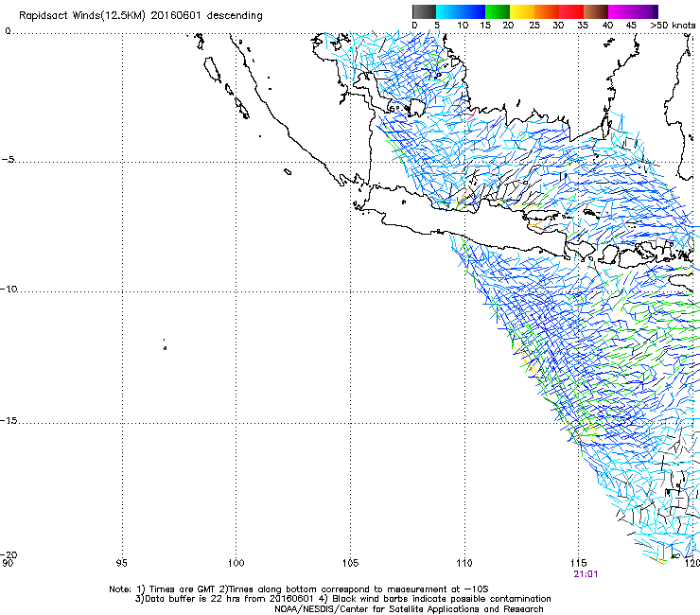The height and width of the screenshot is (615, 700).
Task: Click the dark purple 45-50 knots legend segment
Action: (x=645, y=11)
